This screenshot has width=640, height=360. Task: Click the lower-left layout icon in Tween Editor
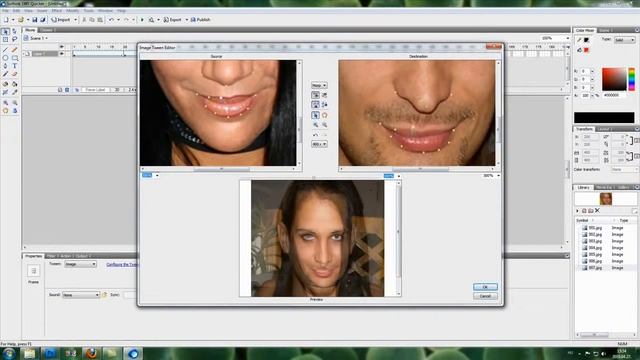316,104
